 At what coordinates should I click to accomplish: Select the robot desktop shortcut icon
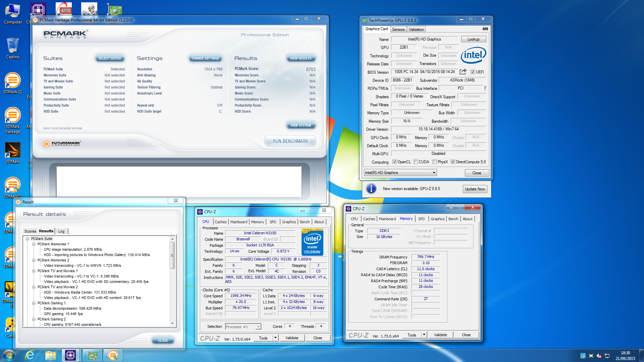tap(89, 9)
